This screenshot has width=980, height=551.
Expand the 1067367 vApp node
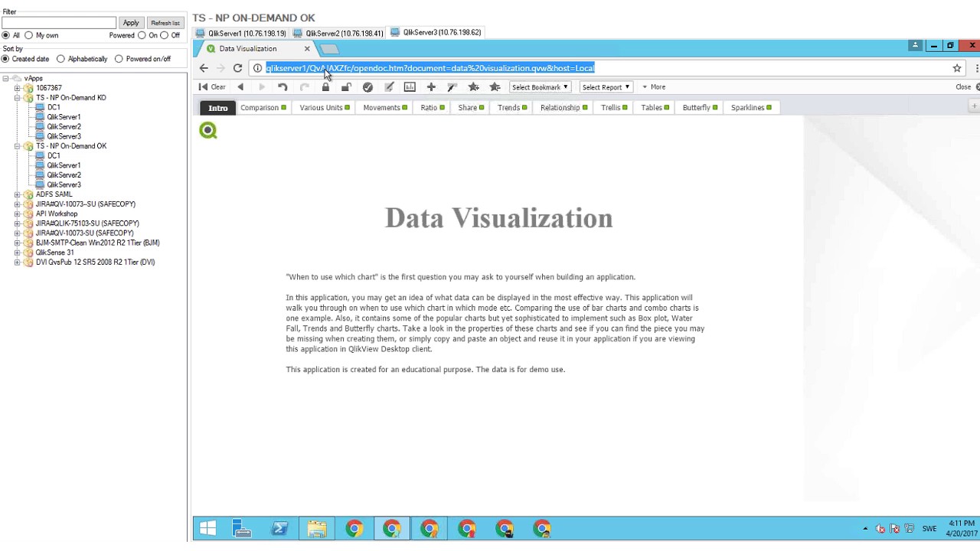(18, 88)
